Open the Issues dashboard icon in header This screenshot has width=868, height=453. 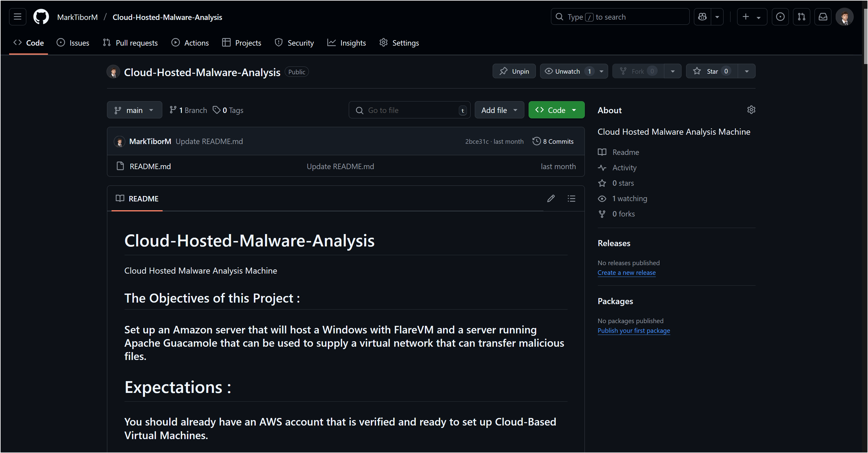click(780, 17)
